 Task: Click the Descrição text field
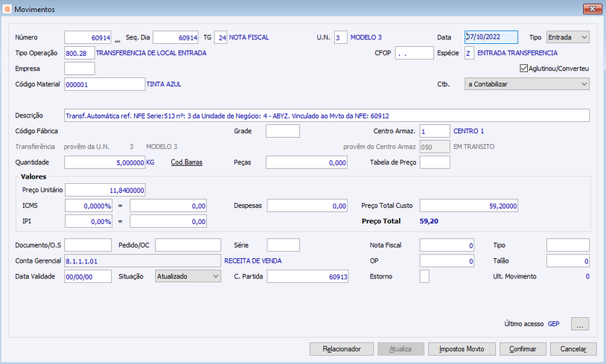point(327,116)
